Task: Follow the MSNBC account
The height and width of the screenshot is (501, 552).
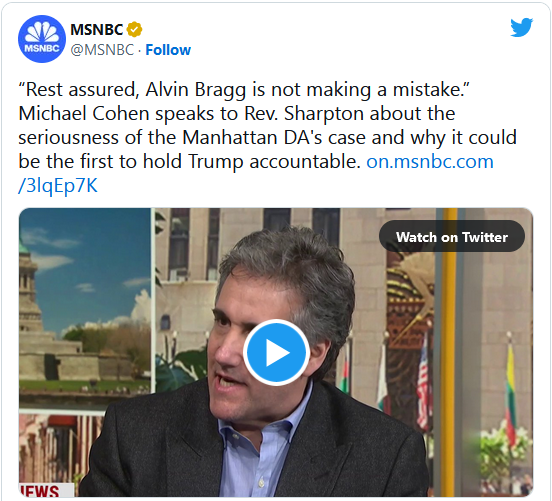Action: [x=168, y=50]
